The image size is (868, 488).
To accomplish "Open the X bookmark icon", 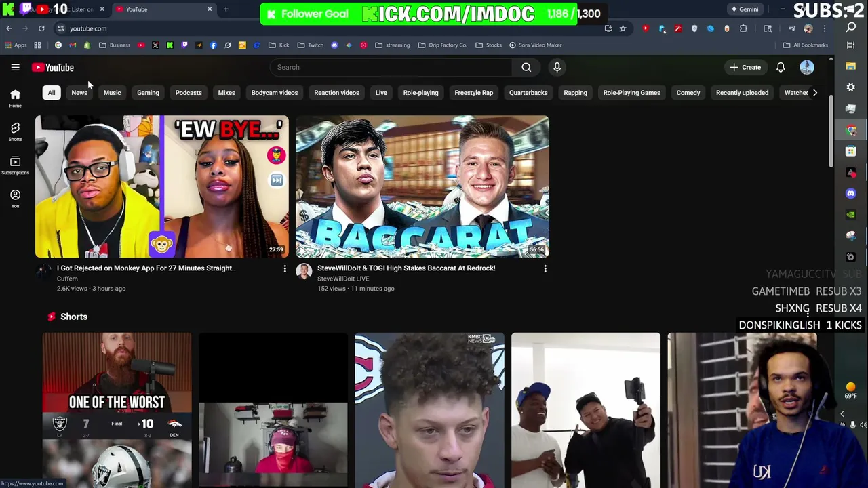I will point(155,45).
